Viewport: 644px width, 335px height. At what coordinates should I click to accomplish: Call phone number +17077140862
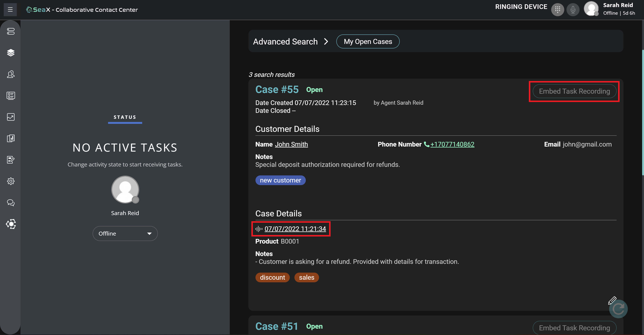(x=452, y=144)
